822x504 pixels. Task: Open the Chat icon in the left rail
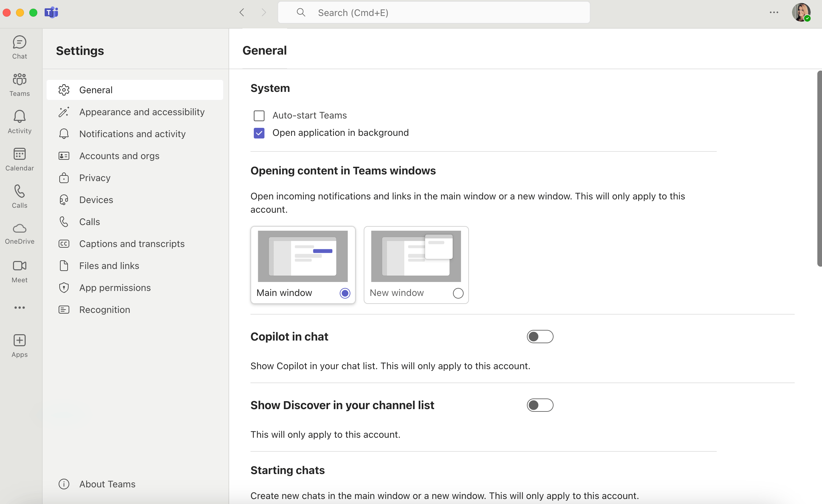click(19, 47)
